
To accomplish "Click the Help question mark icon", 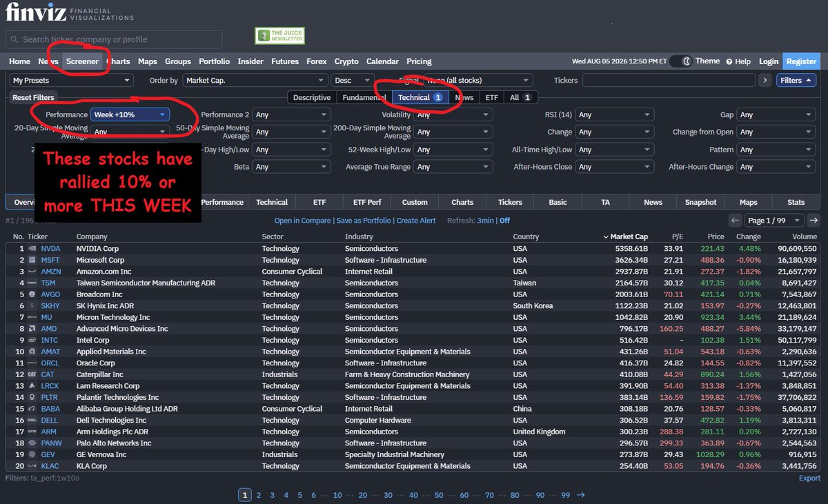I will (729, 61).
